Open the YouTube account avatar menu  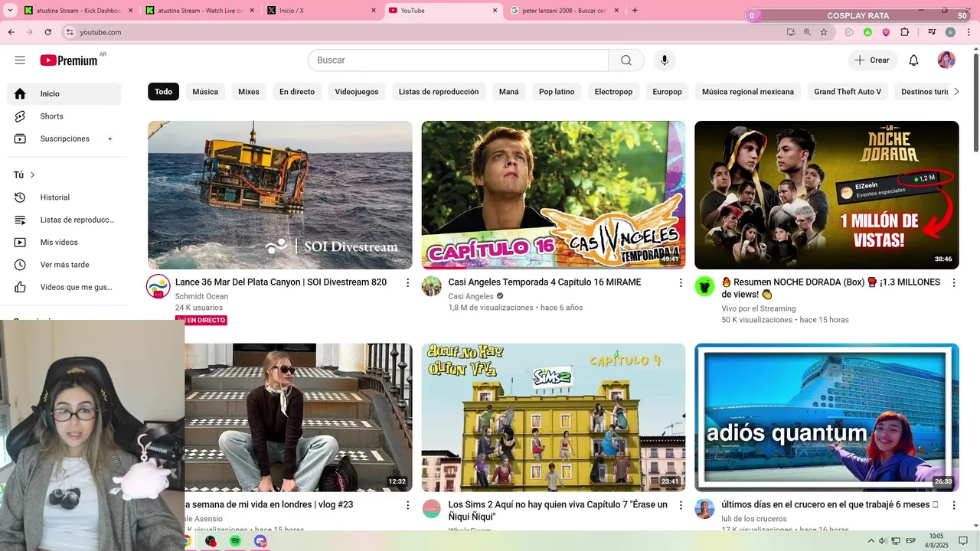pos(946,60)
